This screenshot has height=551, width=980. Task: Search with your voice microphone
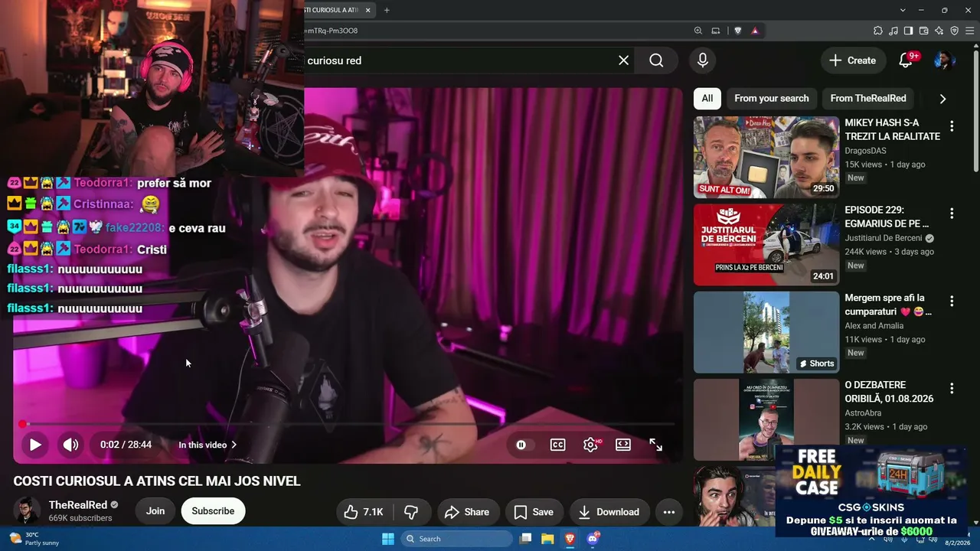click(703, 60)
